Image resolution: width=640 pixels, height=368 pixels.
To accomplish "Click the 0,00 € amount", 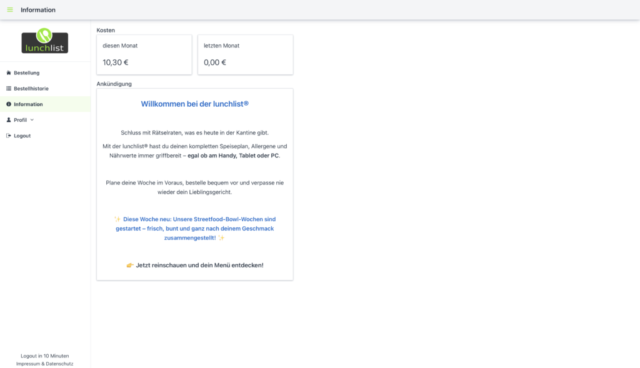I will pos(215,62).
